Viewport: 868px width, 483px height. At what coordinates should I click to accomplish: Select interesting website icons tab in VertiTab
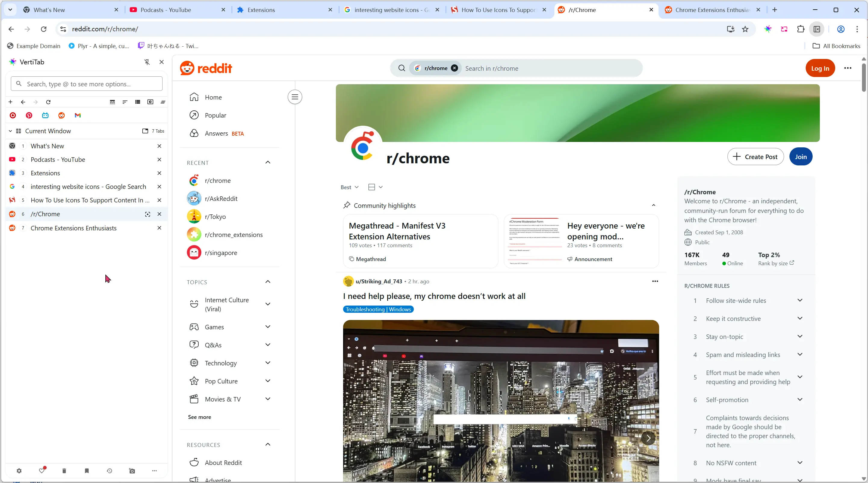(86, 186)
